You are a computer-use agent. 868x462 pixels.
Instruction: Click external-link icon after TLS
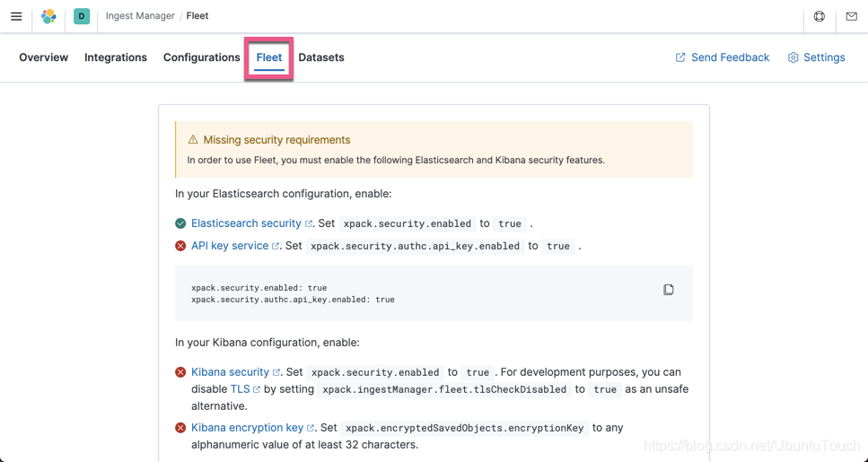tap(257, 389)
